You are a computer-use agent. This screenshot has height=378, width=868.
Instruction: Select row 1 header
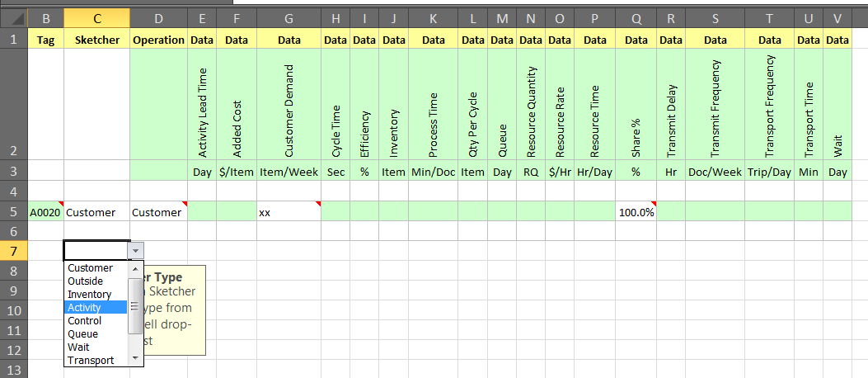[13, 40]
